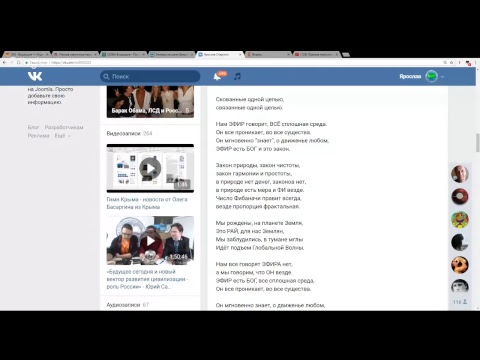Click the line "Закон природы, закон чистоты,"
Screen dimensions: 480x360
[258, 165]
